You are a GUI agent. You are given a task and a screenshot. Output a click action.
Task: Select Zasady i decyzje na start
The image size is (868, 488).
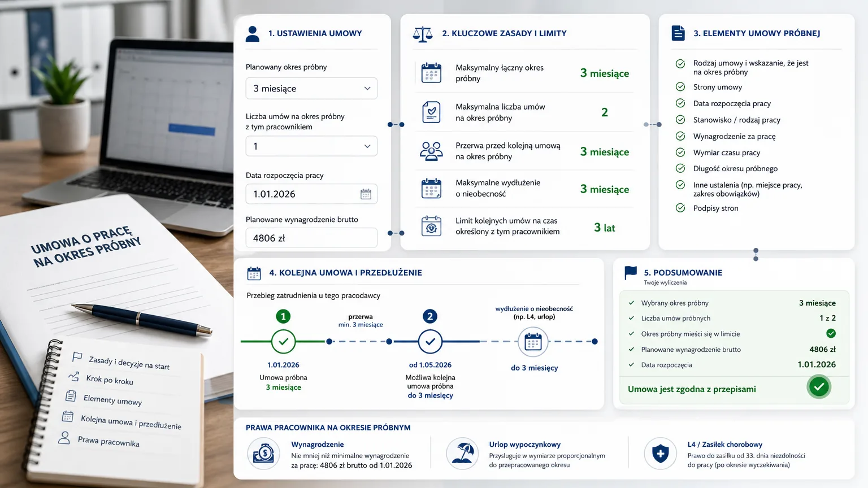129,363
